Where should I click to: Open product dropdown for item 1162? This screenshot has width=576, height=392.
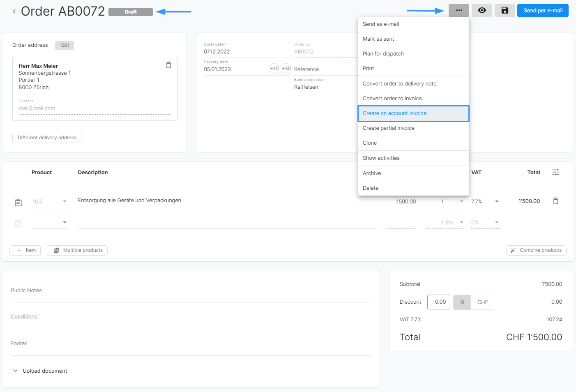tap(65, 202)
